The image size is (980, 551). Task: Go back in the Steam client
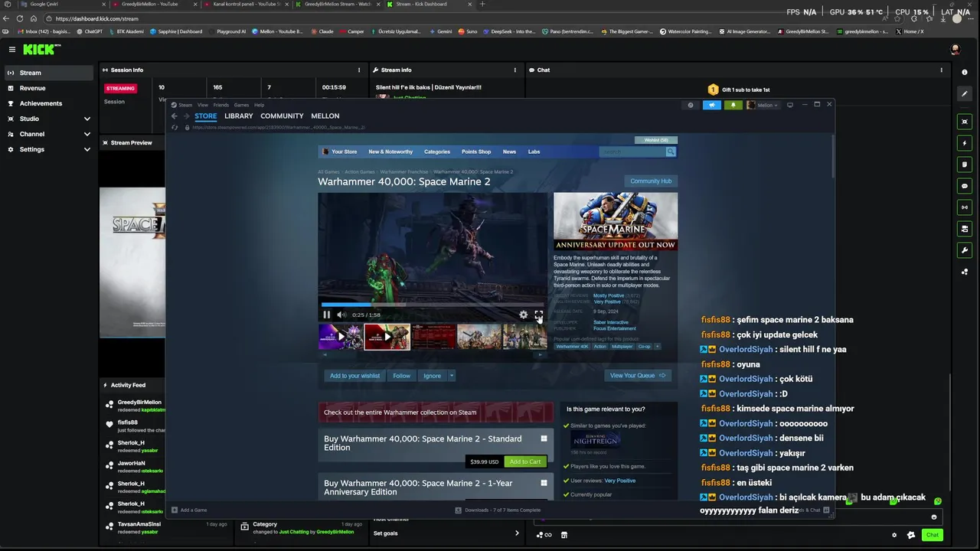pyautogui.click(x=175, y=116)
